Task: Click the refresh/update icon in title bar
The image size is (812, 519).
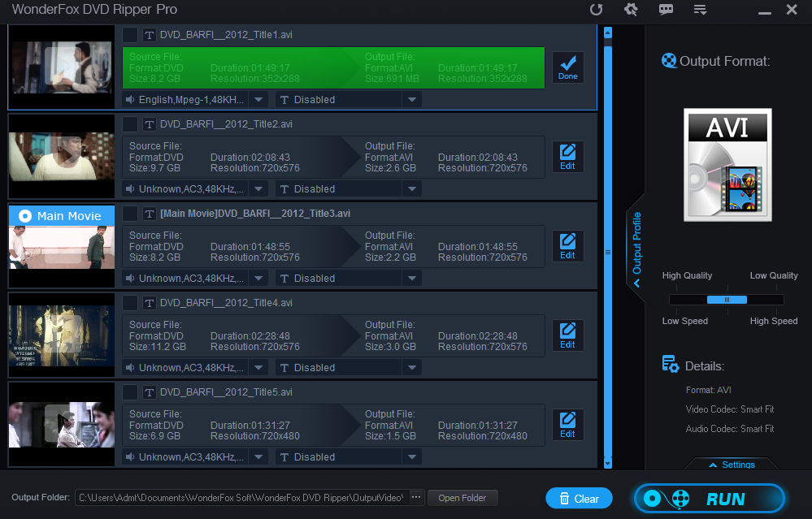Action: click(x=596, y=10)
